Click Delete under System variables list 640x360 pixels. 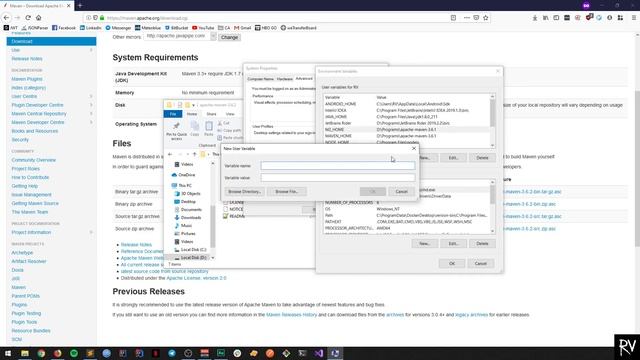[482, 243]
